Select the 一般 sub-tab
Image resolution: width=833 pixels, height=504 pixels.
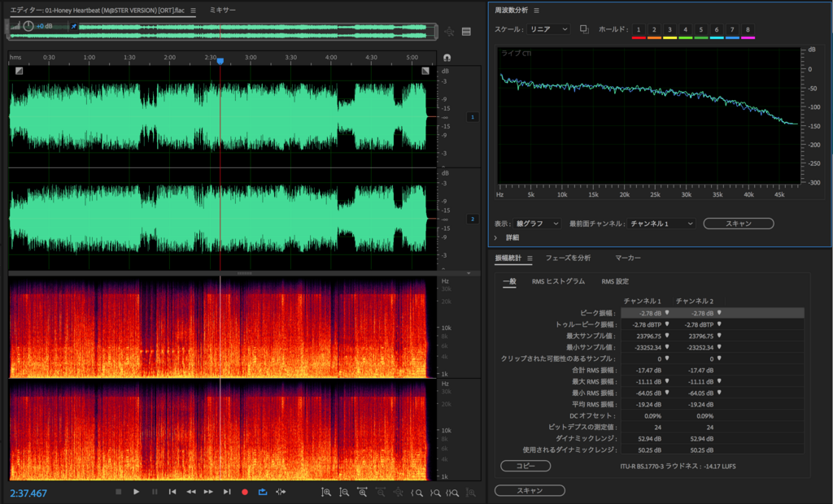click(509, 281)
